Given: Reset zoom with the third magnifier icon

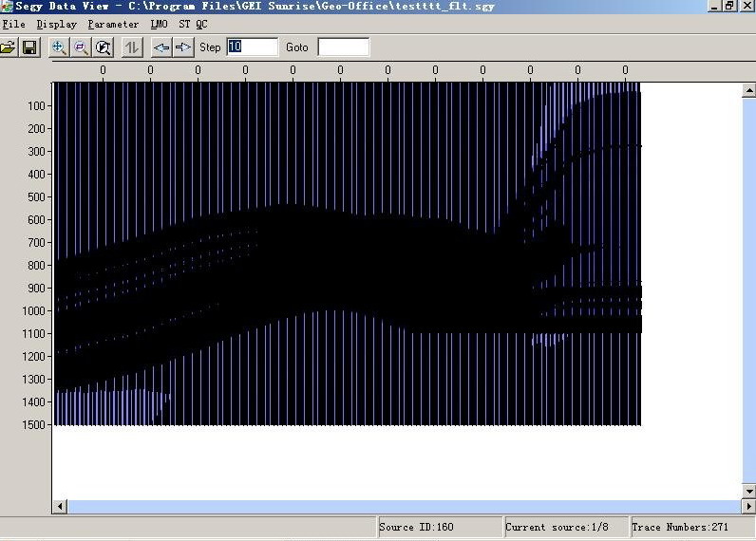Looking at the screenshot, I should click(104, 47).
